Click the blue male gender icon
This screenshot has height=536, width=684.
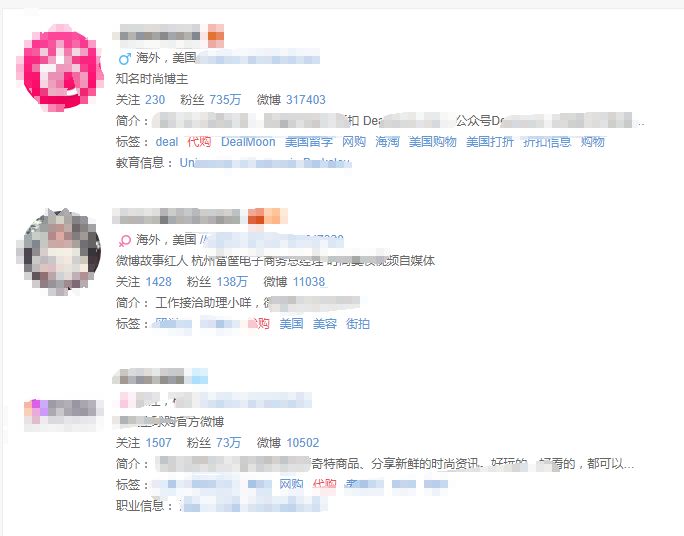[x=125, y=58]
